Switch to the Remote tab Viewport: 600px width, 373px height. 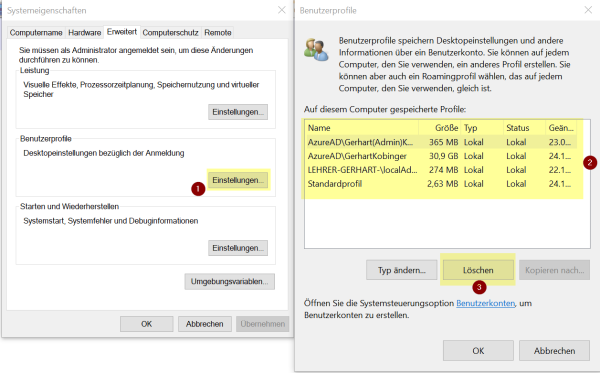pyautogui.click(x=218, y=33)
